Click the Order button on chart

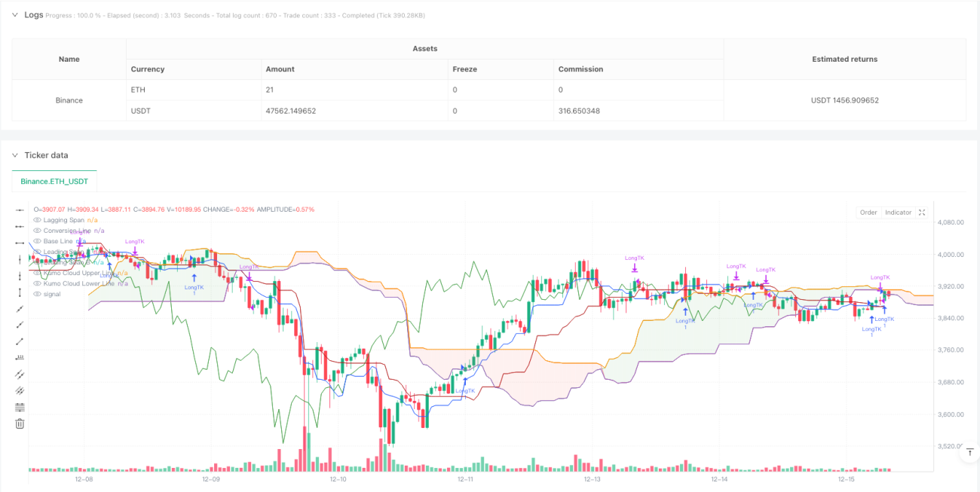click(x=868, y=212)
